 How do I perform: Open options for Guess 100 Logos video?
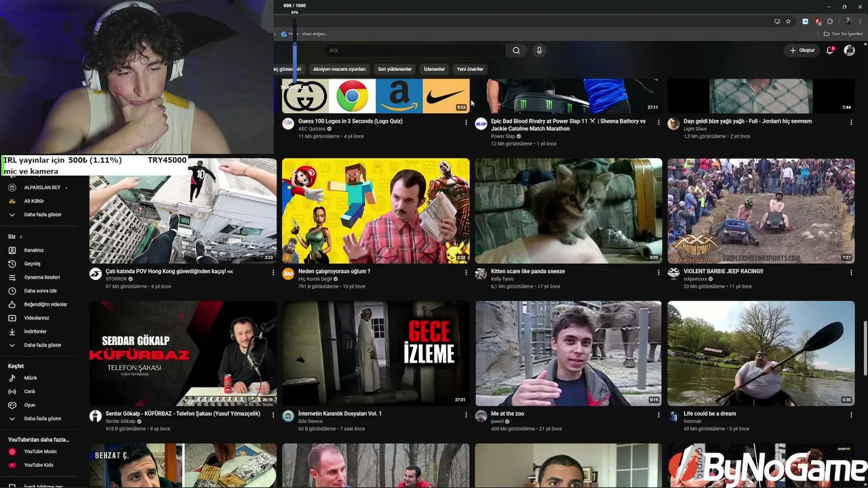(x=466, y=123)
